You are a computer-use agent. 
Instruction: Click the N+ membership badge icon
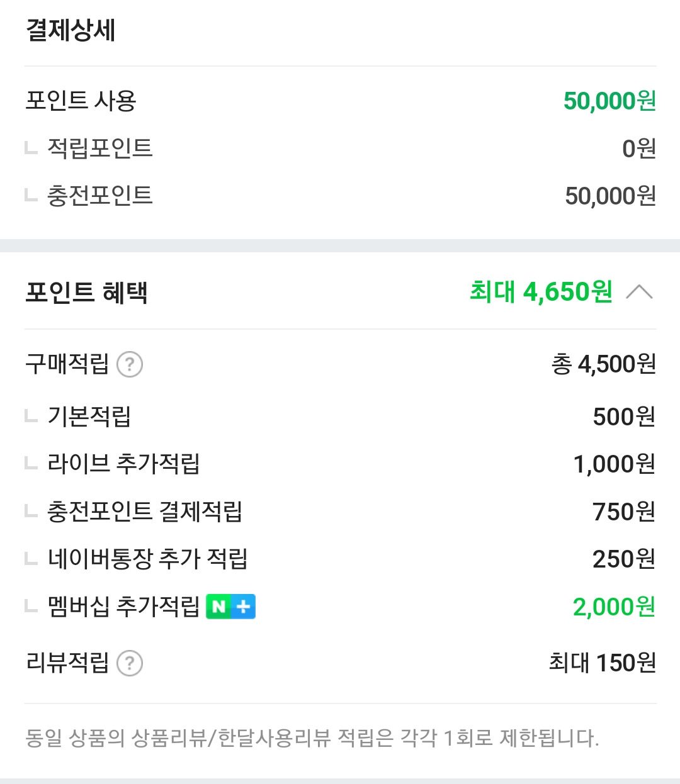[230, 607]
